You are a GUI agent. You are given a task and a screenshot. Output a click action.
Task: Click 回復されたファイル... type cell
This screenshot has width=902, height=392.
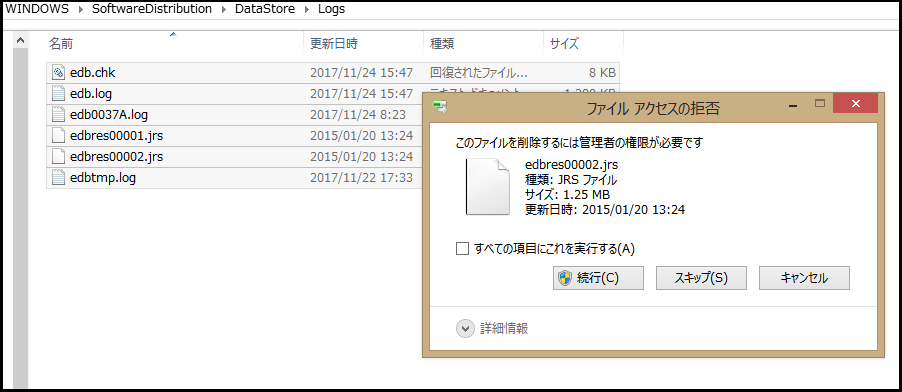[x=479, y=73]
